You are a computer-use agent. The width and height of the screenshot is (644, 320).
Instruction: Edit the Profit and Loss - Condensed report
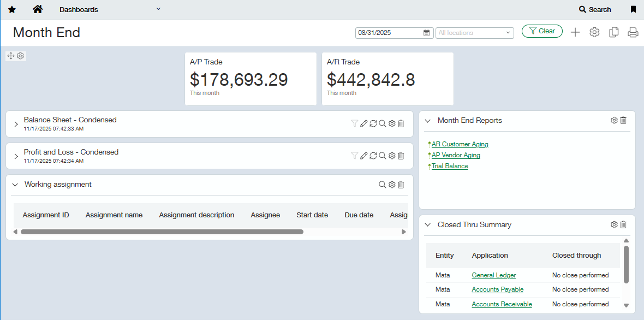(363, 156)
